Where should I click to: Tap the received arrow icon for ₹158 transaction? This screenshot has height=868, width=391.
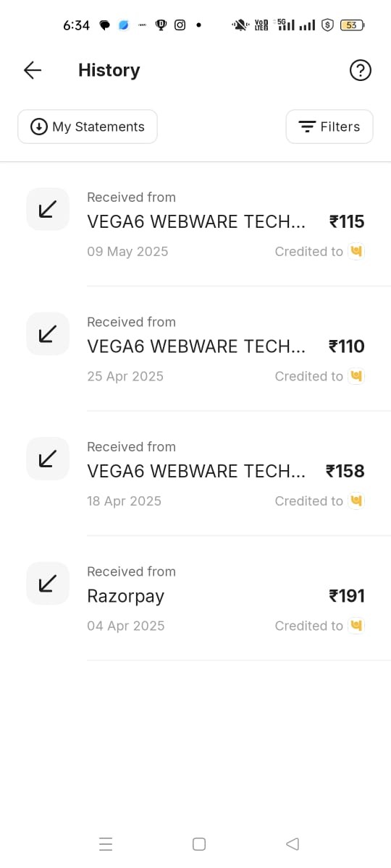click(x=48, y=459)
